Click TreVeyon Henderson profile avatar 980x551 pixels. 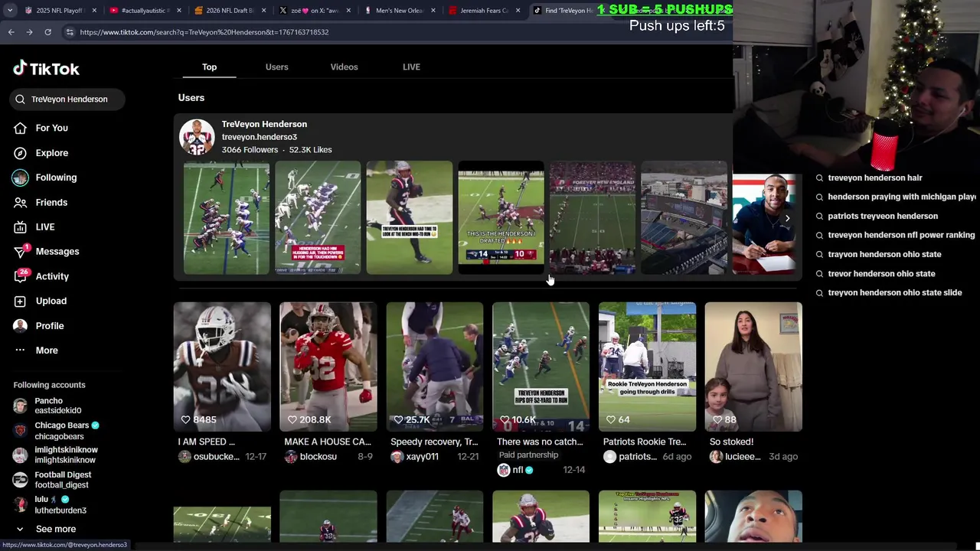tap(197, 136)
